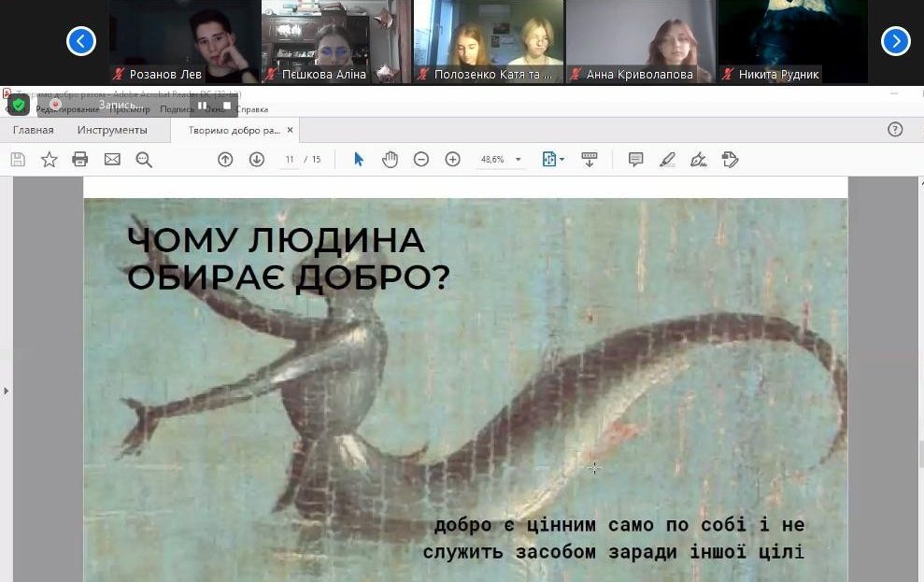The image size is (924, 582).
Task: Close the Творимо добро document tab
Action: tap(290, 130)
